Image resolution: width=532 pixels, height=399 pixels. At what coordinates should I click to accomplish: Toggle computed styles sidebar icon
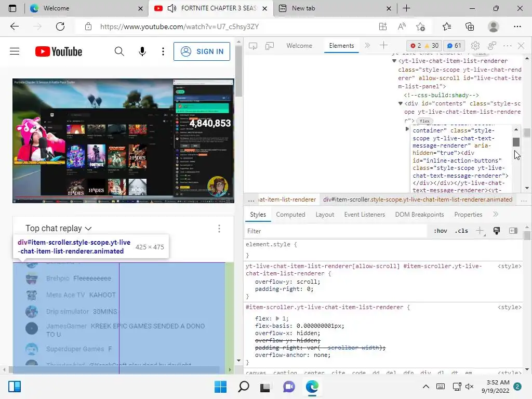[513, 231]
